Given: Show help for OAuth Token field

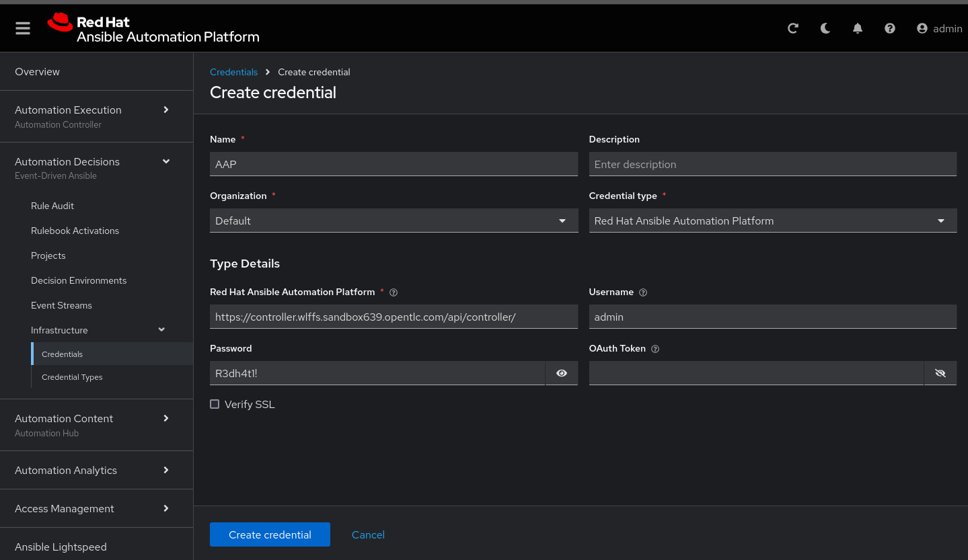Looking at the screenshot, I should pos(655,349).
